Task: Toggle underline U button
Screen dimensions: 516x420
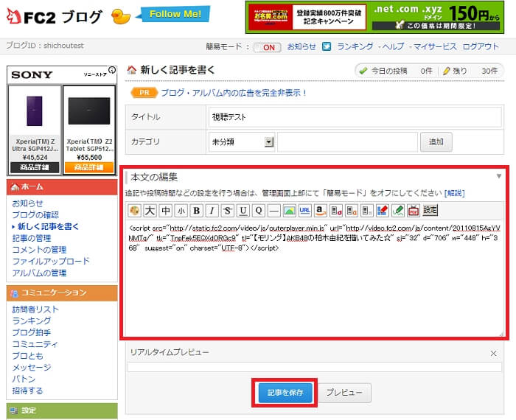Action: (x=243, y=211)
